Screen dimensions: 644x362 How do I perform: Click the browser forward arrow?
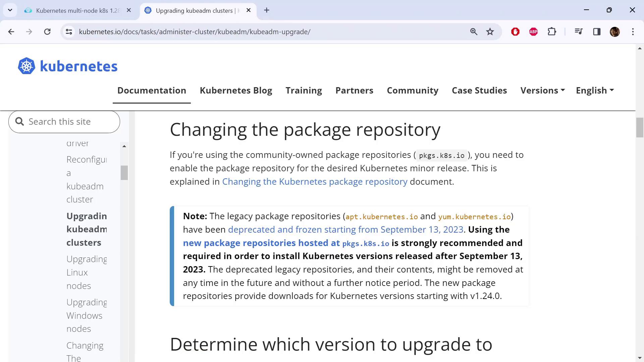point(29,32)
